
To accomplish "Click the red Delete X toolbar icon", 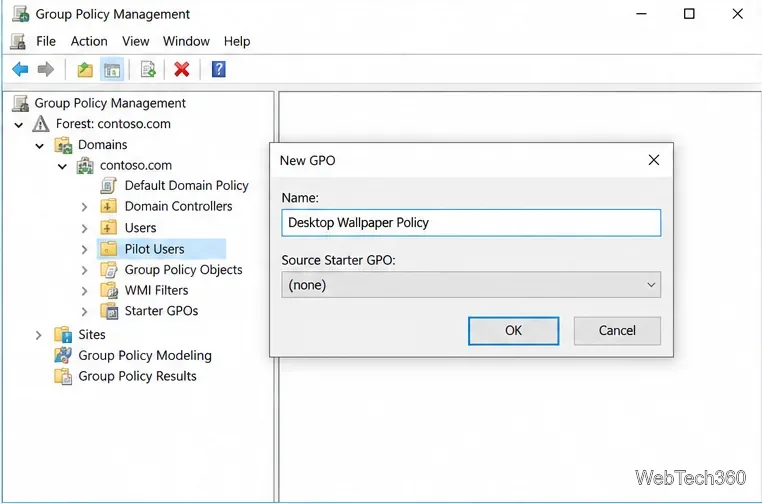I will tap(182, 70).
